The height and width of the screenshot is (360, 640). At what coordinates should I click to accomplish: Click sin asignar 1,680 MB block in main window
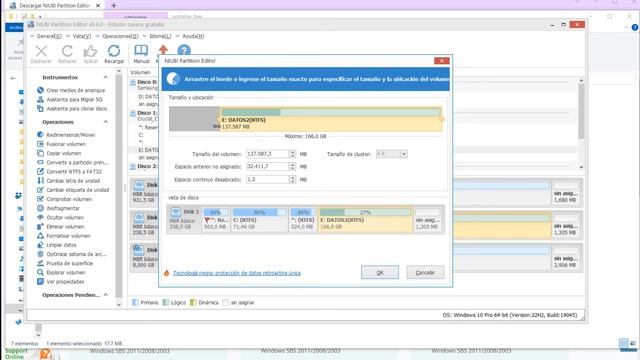[x=565, y=192]
